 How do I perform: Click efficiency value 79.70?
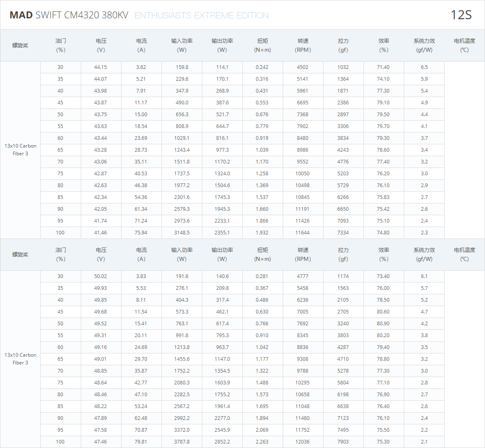[383, 126]
